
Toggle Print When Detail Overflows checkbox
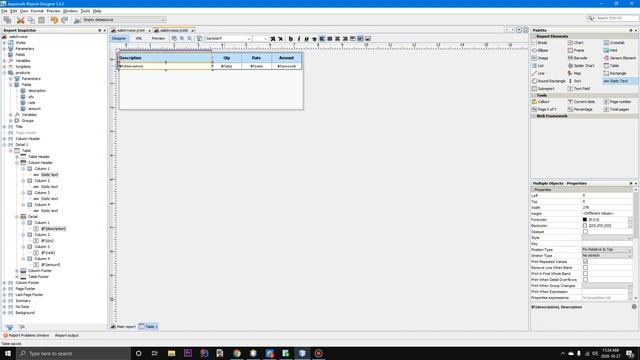[585, 280]
